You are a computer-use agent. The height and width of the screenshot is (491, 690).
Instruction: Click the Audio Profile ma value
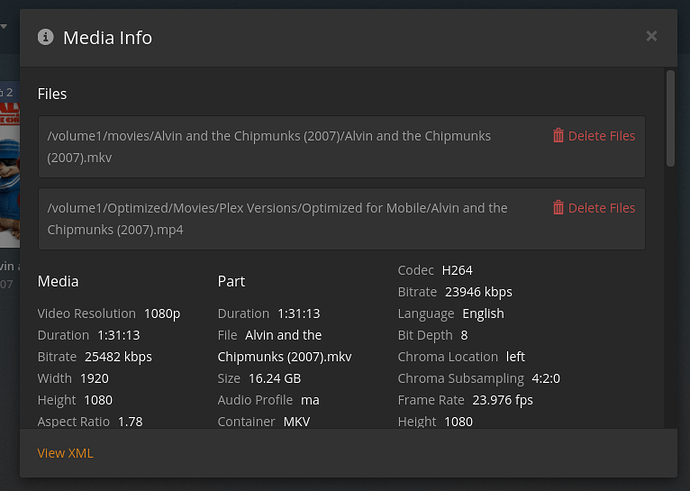(x=310, y=400)
